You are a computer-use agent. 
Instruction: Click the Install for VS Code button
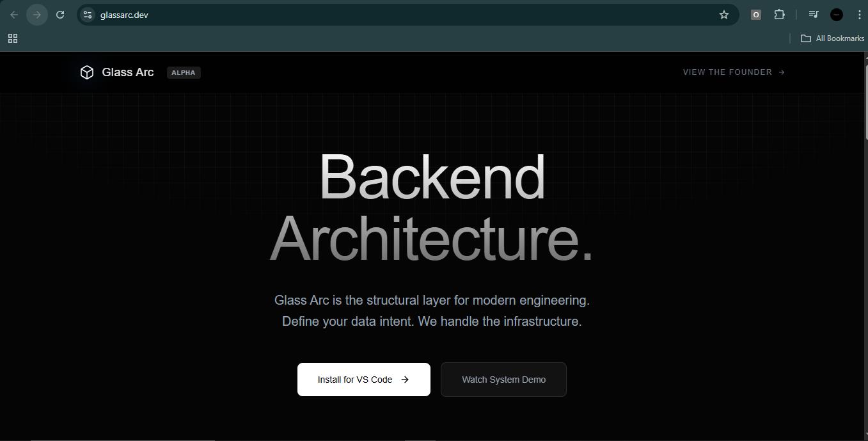coord(363,379)
